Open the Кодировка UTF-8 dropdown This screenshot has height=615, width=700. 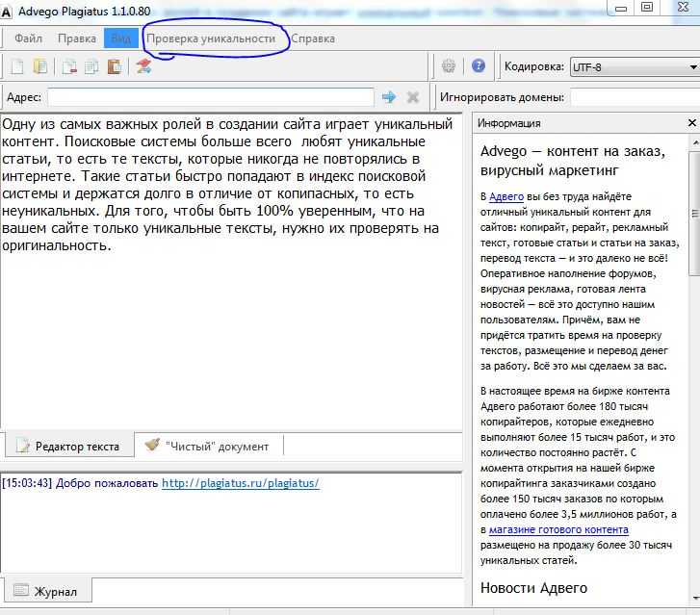635,67
